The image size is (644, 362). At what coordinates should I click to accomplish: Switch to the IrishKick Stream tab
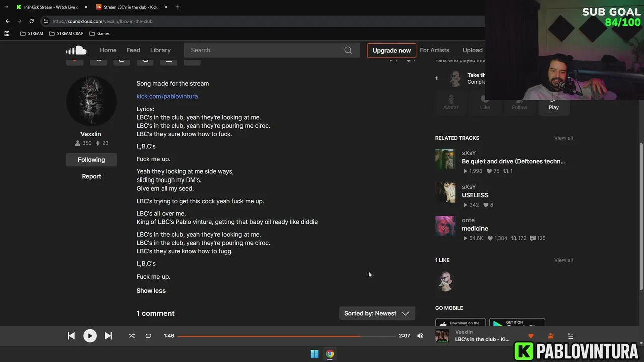tap(50, 7)
